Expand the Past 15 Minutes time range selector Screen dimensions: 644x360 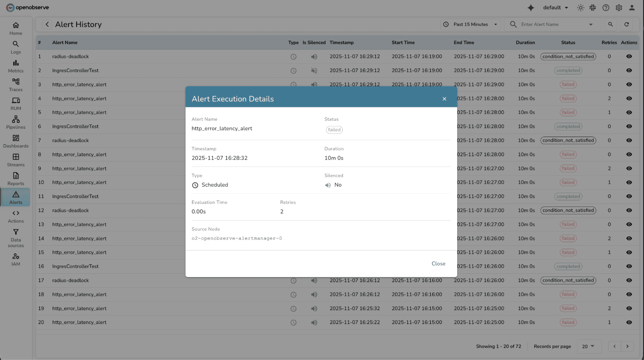click(x=470, y=24)
